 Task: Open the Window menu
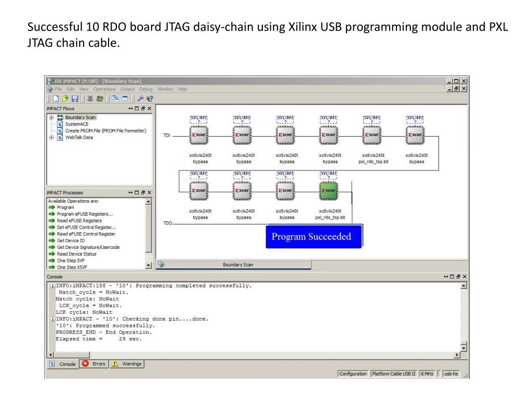click(165, 89)
